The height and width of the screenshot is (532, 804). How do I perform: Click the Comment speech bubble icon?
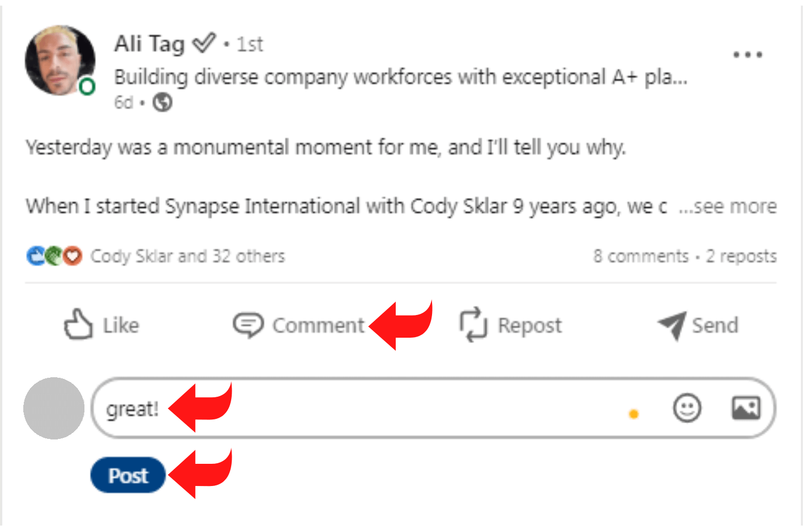(248, 325)
